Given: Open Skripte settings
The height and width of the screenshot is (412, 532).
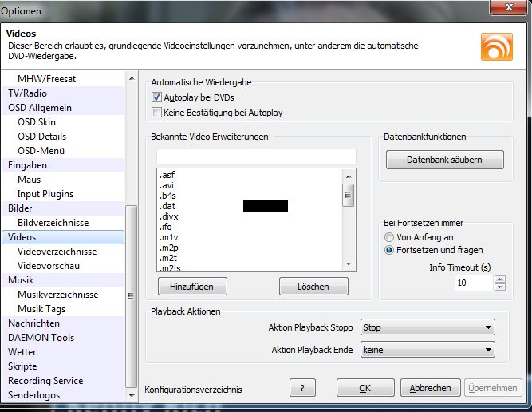Looking at the screenshot, I should 63,366.
